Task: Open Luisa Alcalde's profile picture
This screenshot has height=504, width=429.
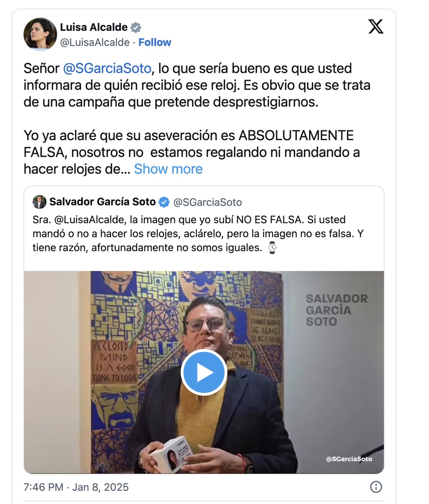Action: [x=40, y=34]
